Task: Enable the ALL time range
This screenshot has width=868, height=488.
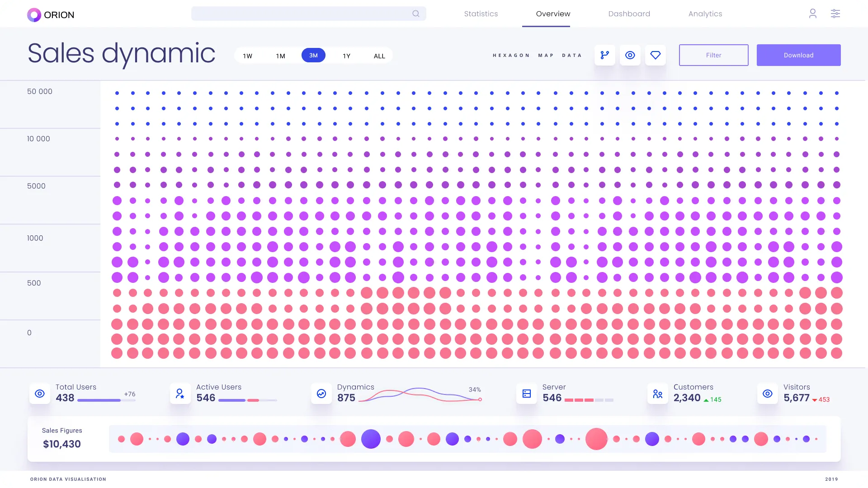Action: click(379, 56)
